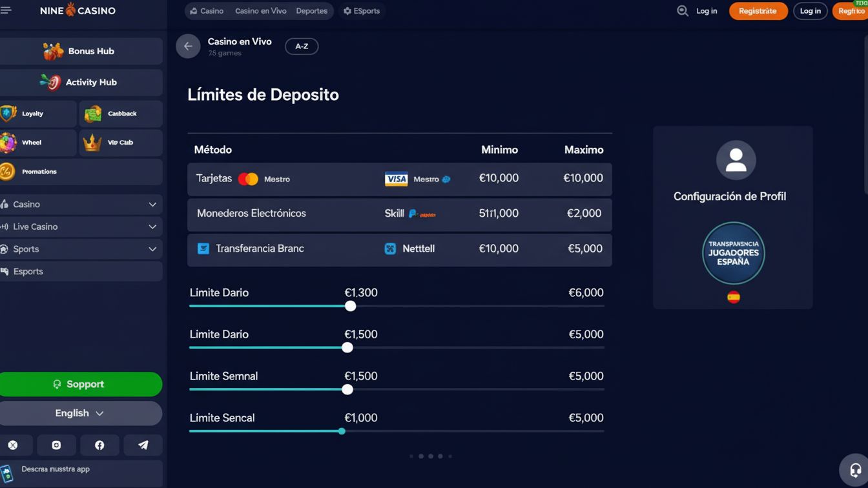
Task: Click the Método column header
Action: point(213,150)
